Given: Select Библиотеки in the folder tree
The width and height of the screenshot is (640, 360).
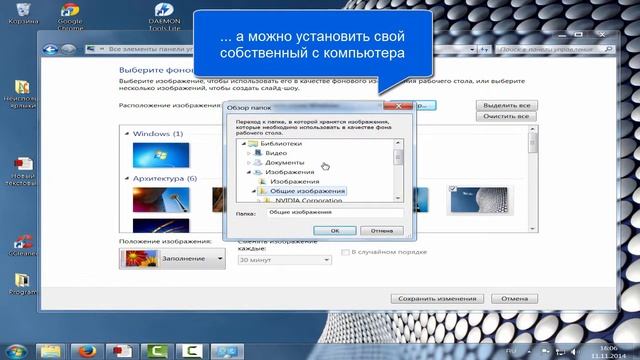Looking at the screenshot, I should (x=281, y=144).
